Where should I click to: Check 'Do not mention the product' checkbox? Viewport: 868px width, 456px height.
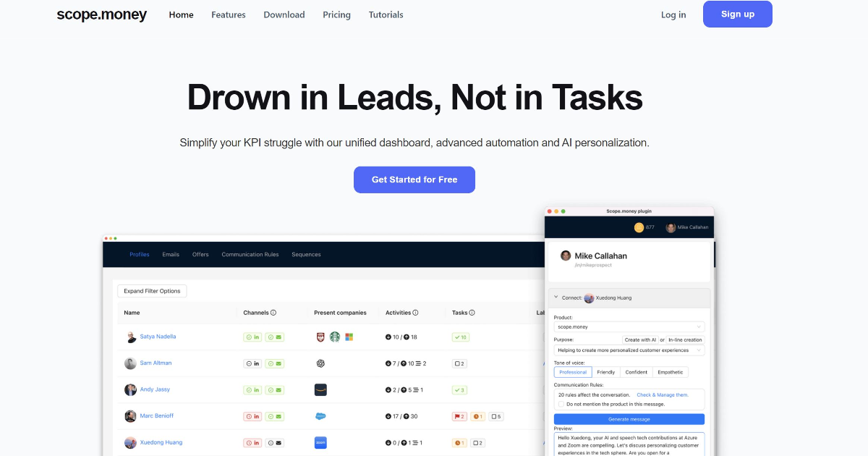561,404
